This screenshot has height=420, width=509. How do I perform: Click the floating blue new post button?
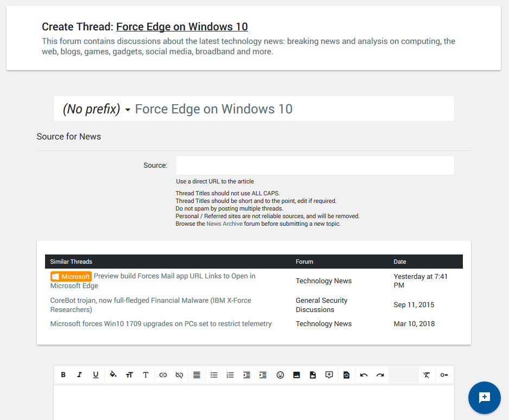click(485, 398)
